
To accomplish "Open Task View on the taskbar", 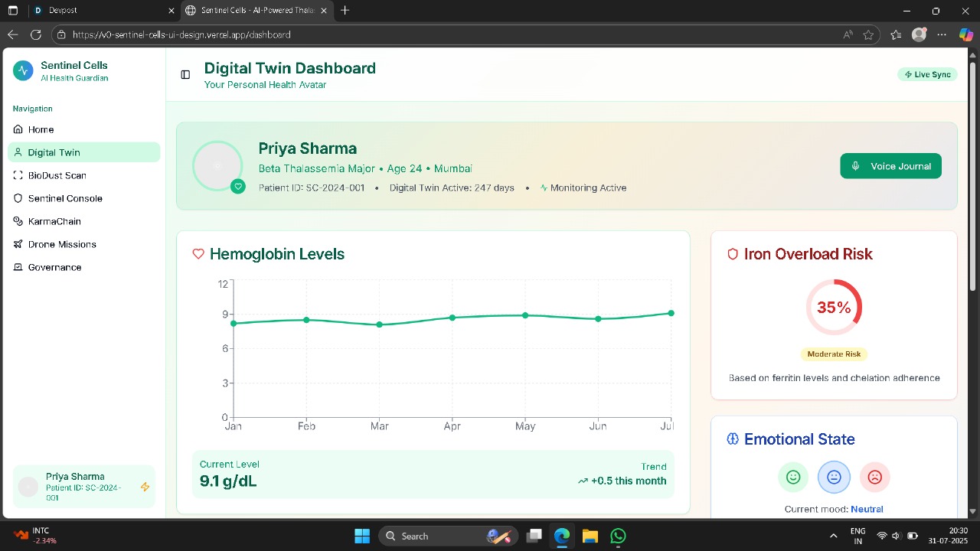I will [535, 536].
